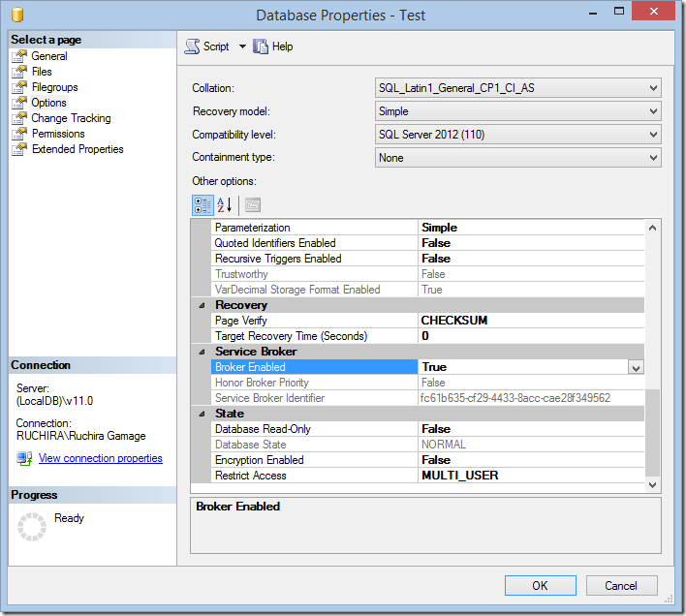
Task: Open the Broker Enabled value dropdown arrow
Action: (636, 368)
